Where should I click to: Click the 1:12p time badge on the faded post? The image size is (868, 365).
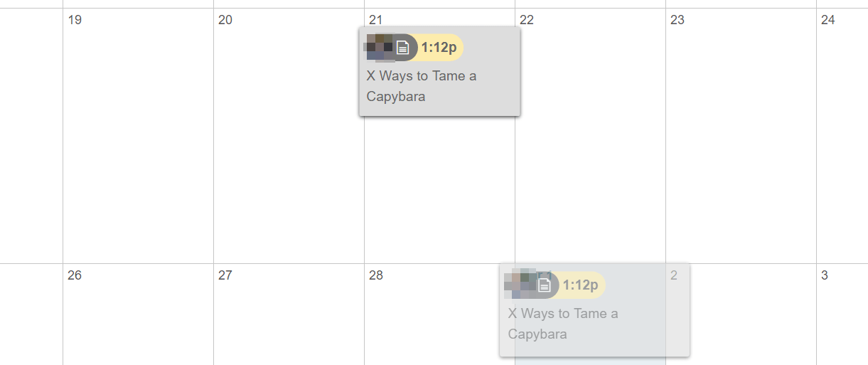point(580,285)
